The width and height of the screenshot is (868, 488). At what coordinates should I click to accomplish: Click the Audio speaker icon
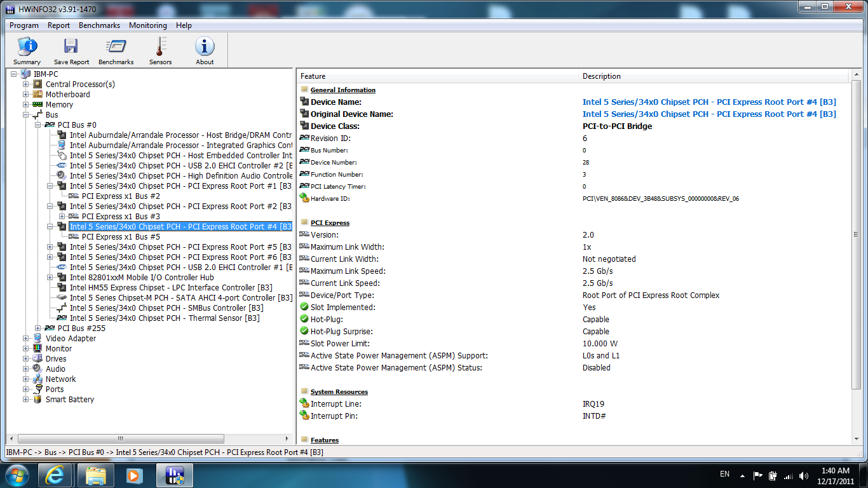[37, 369]
